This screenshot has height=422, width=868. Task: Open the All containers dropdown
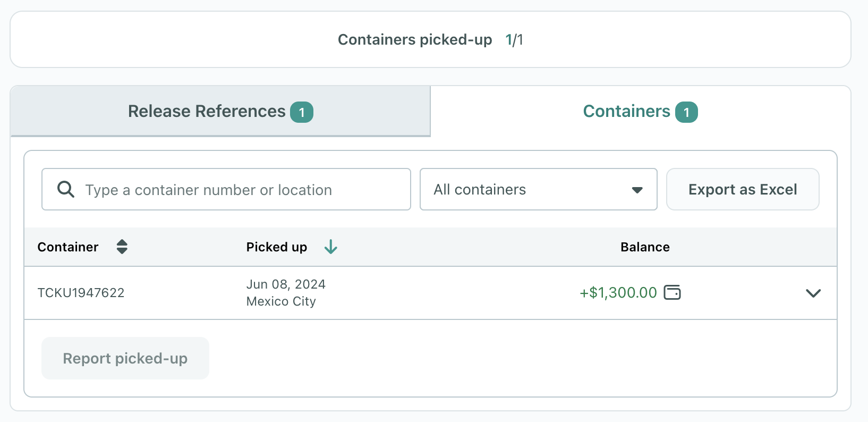[x=539, y=189]
